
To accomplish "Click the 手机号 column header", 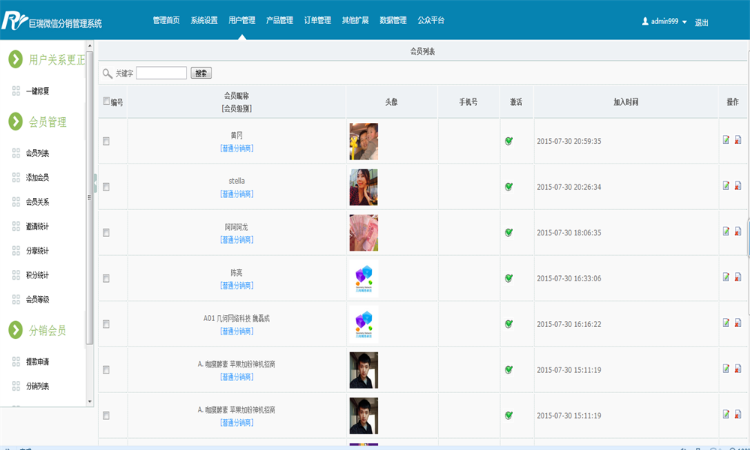I will pos(468,102).
